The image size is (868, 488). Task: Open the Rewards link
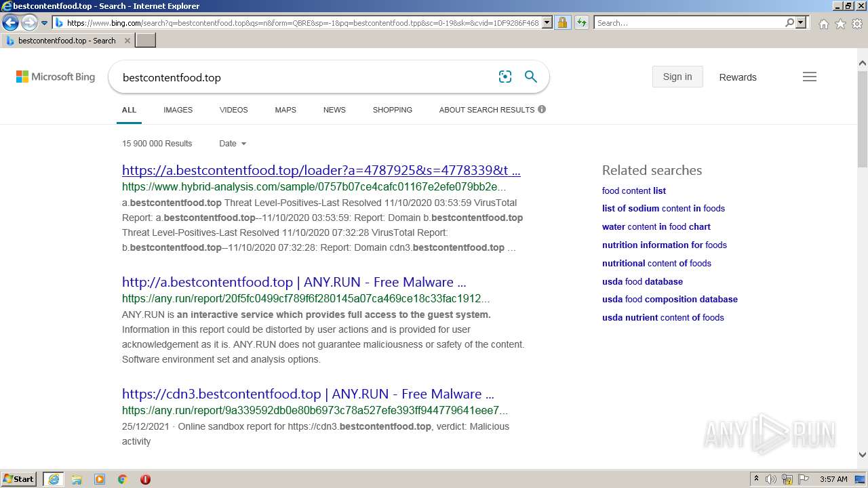coord(738,77)
